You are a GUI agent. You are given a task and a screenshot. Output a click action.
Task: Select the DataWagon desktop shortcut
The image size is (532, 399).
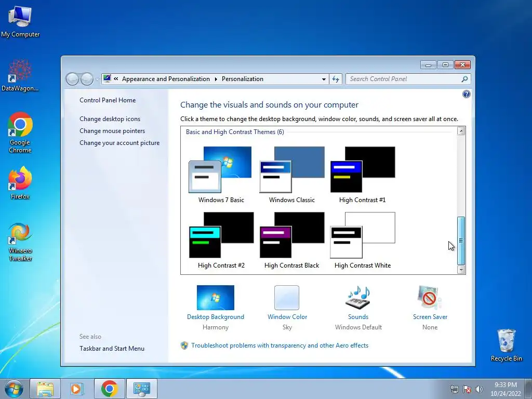click(x=20, y=75)
